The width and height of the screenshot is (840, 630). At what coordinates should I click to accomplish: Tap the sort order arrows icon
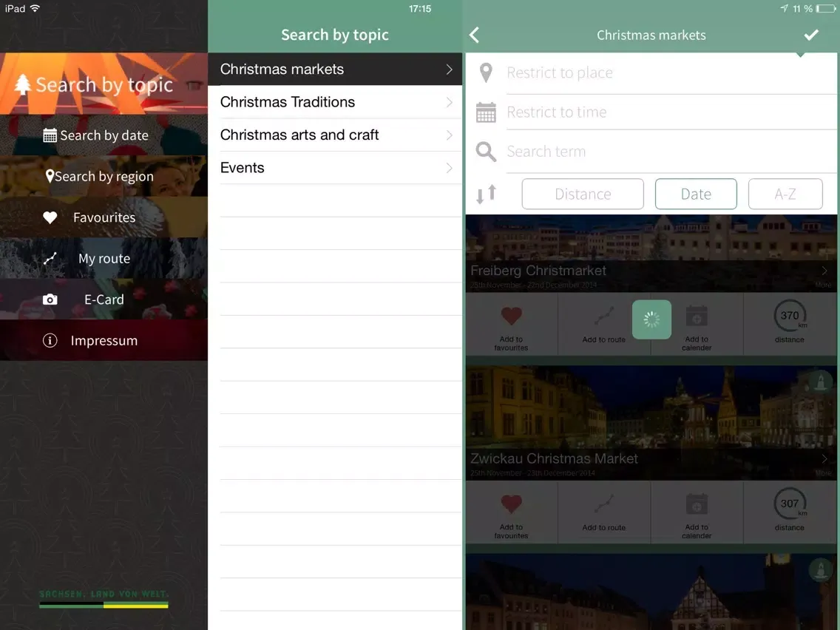tap(486, 194)
